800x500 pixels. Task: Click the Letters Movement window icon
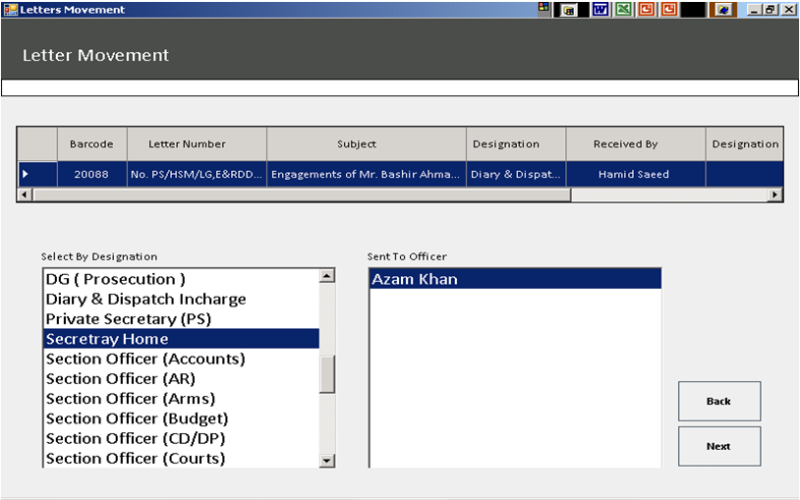(x=10, y=9)
